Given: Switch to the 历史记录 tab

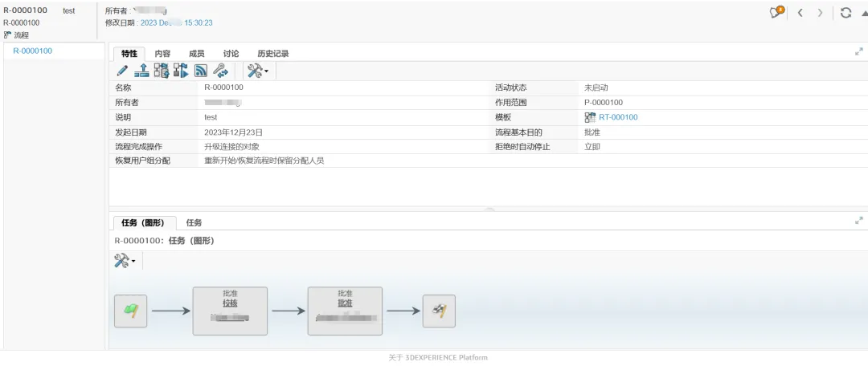Looking at the screenshot, I should [x=272, y=54].
